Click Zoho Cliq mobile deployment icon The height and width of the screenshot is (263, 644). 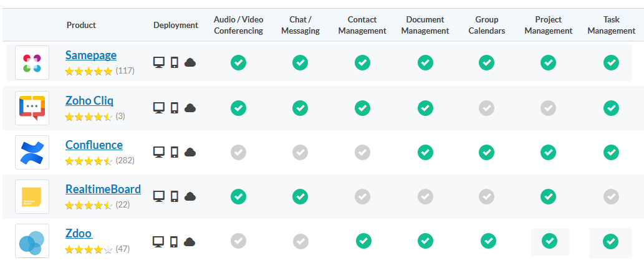coord(175,108)
